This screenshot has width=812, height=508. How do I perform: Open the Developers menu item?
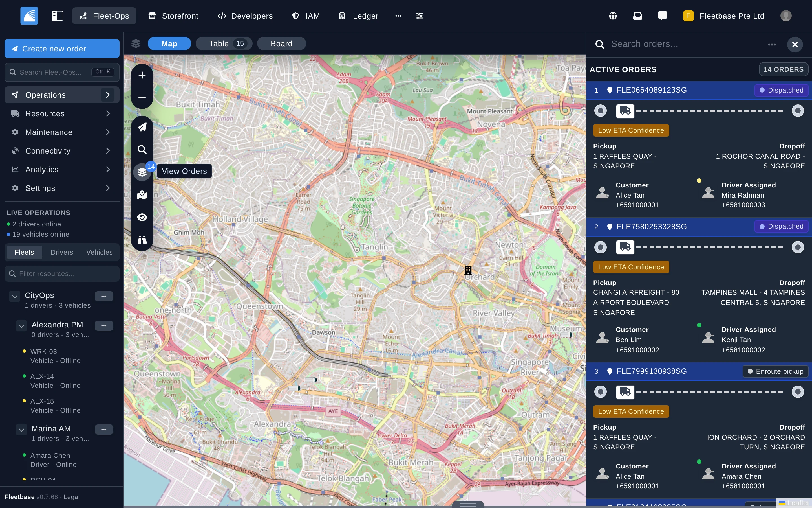(x=245, y=16)
